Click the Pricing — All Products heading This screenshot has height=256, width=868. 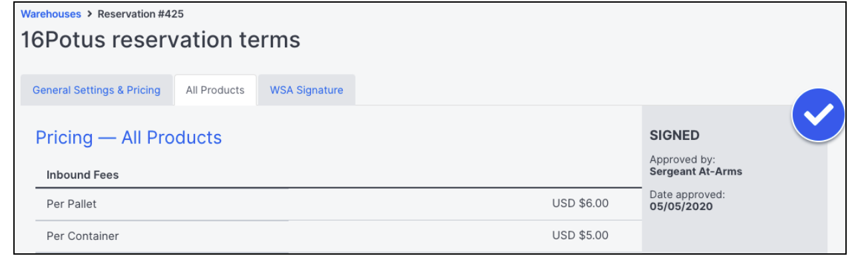tap(128, 137)
